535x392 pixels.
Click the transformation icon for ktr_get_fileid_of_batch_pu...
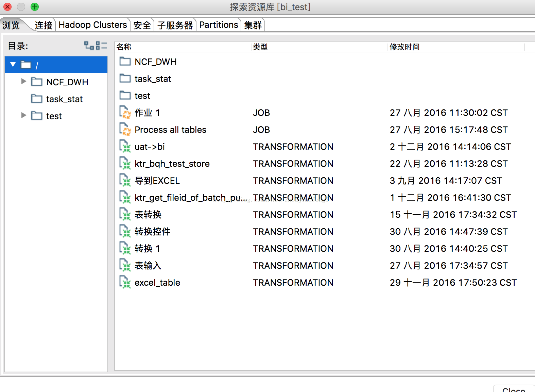[125, 197]
